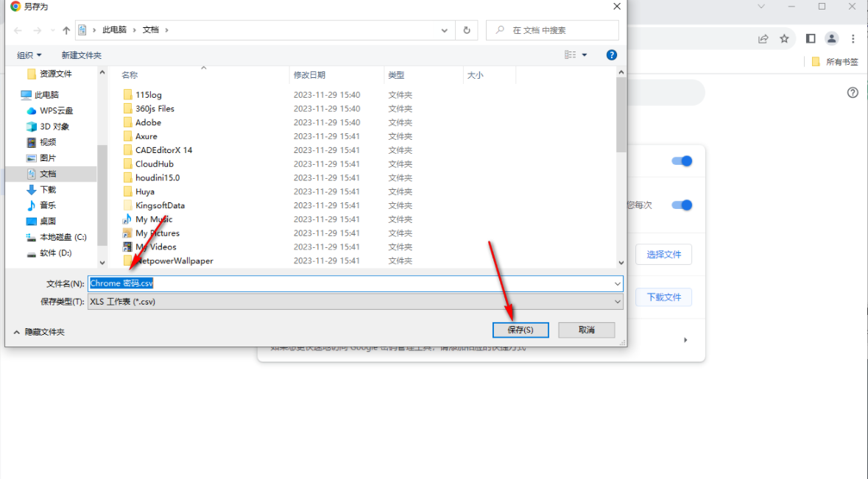The height and width of the screenshot is (479, 868).
Task: Refresh the folder listing
Action: click(x=467, y=30)
